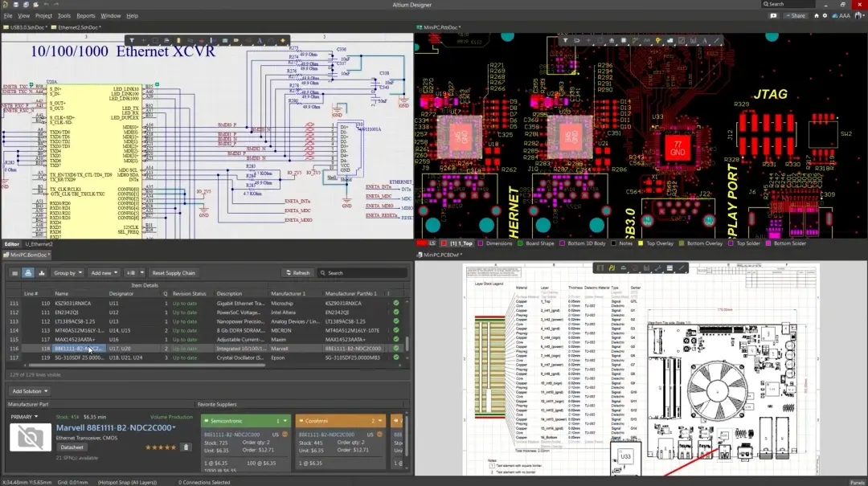
Task: Click the Refresh button in BOM toolbar
Action: tap(298, 273)
